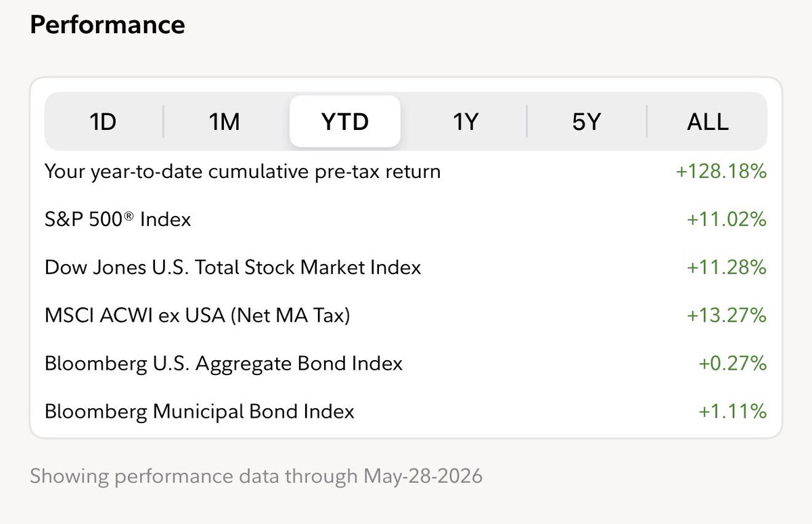
Task: Open the 1Y performance view
Action: [466, 122]
